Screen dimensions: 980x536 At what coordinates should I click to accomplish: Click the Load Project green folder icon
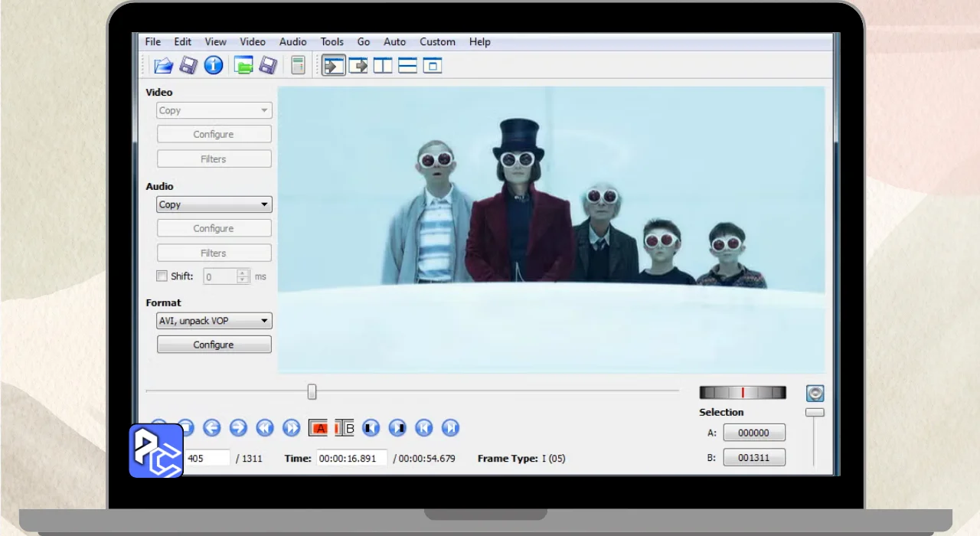[x=243, y=66]
